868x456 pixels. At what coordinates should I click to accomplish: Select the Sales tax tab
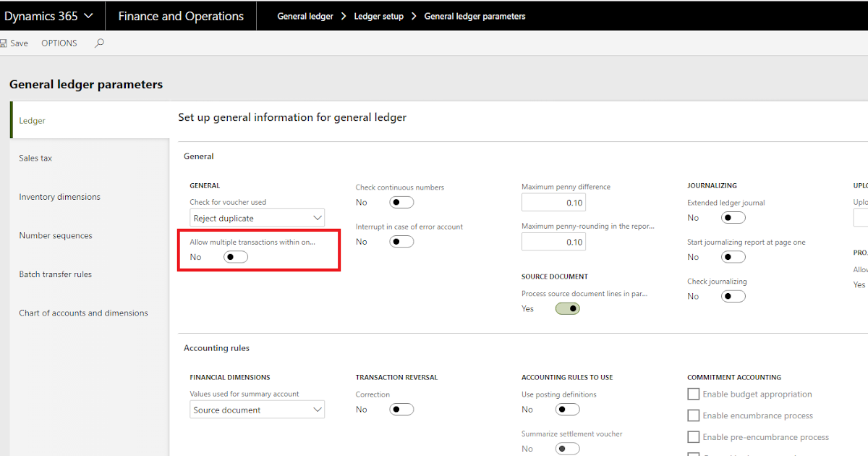click(x=35, y=158)
